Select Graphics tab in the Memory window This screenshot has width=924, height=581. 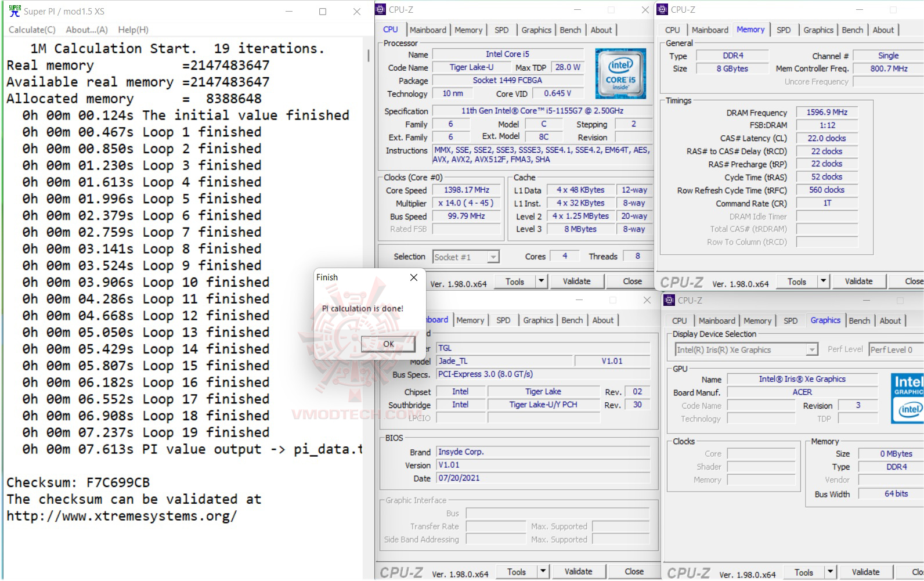818,30
